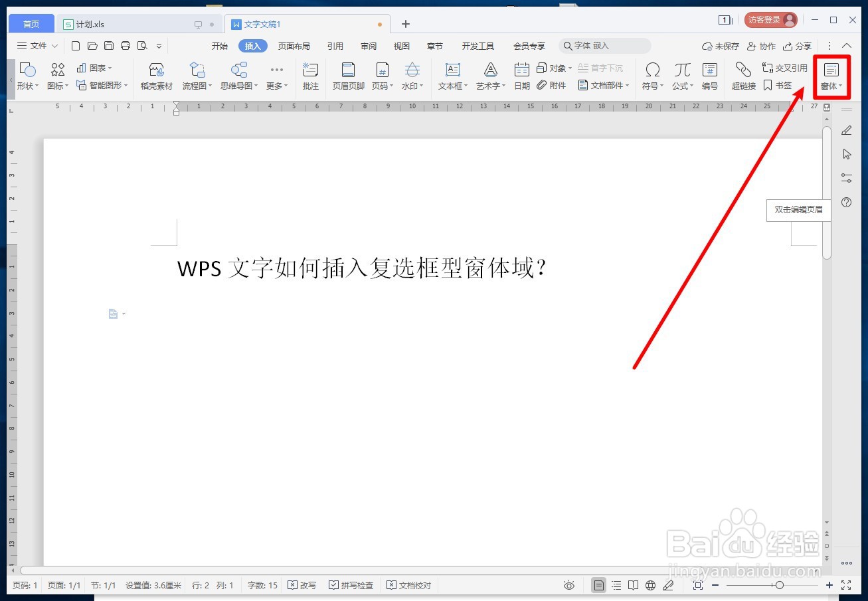This screenshot has height=601, width=868.
Task: Expand the Object (对象) dropdown
Action: pyautogui.click(x=554, y=68)
